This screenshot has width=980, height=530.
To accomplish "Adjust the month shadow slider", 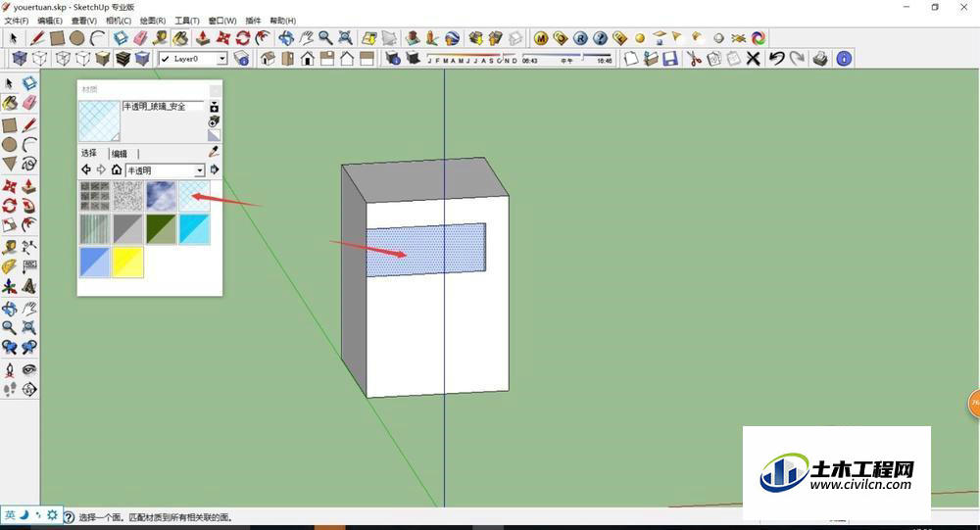I will pyautogui.click(x=472, y=59).
